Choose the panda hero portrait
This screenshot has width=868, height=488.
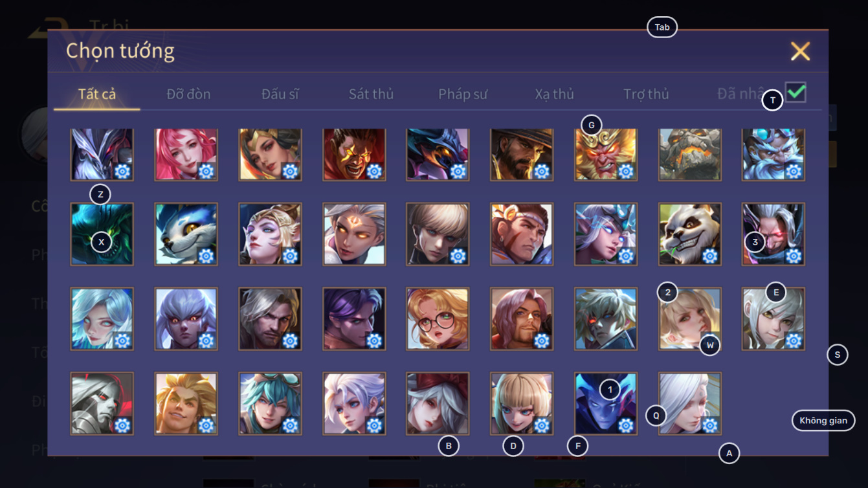tap(690, 234)
